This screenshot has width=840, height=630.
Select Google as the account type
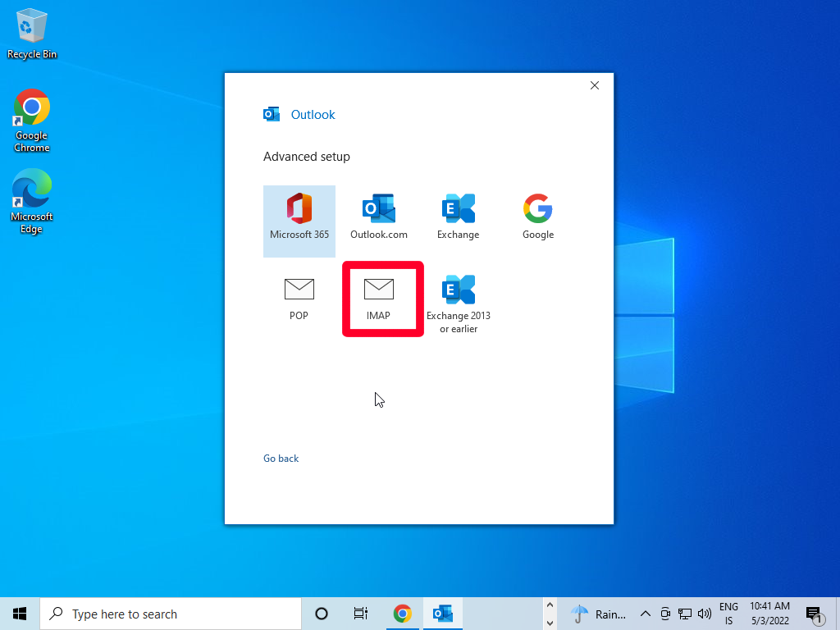[538, 219]
